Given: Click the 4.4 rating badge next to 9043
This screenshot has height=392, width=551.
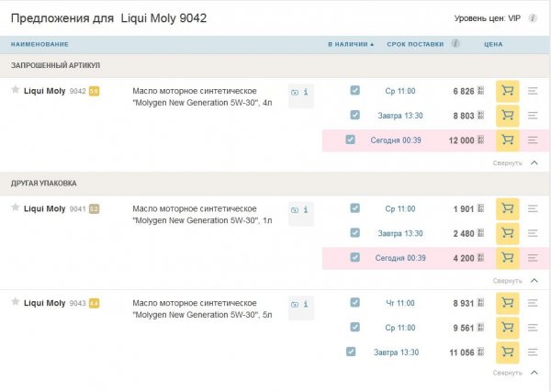Looking at the screenshot, I should [x=94, y=302].
